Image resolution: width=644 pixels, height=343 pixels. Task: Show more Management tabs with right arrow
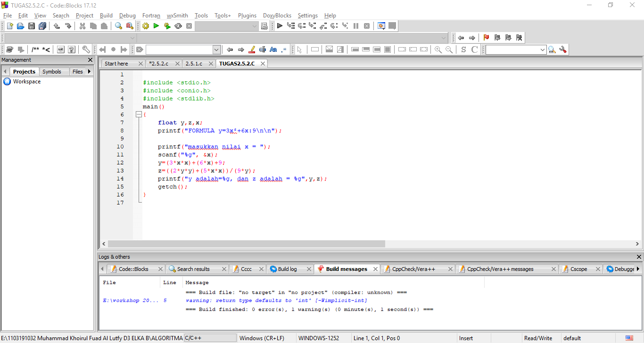point(89,72)
